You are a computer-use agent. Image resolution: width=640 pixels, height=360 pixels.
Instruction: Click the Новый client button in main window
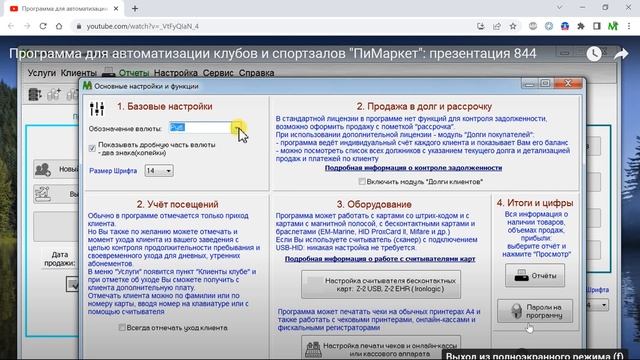pos(56,169)
